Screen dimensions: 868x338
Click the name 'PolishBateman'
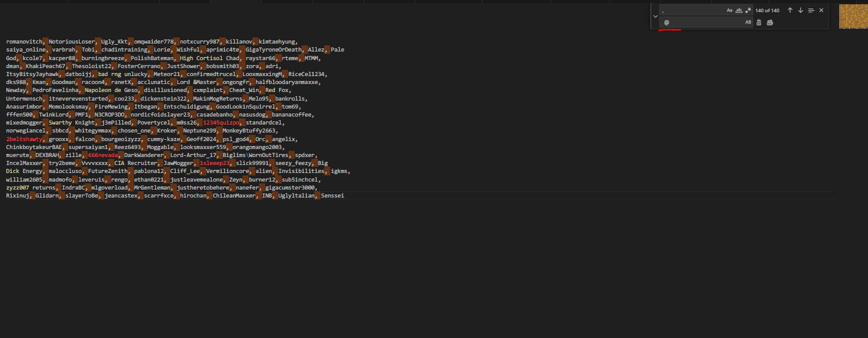tap(152, 58)
